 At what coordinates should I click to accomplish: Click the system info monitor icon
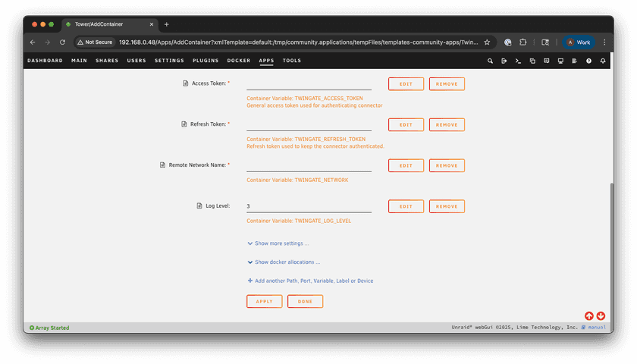(x=560, y=61)
